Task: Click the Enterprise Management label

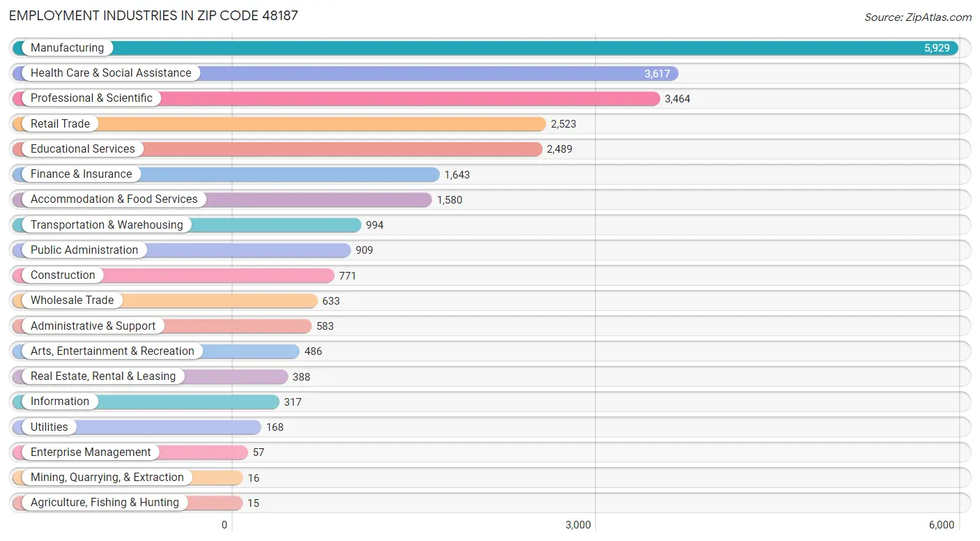Action: (x=91, y=452)
